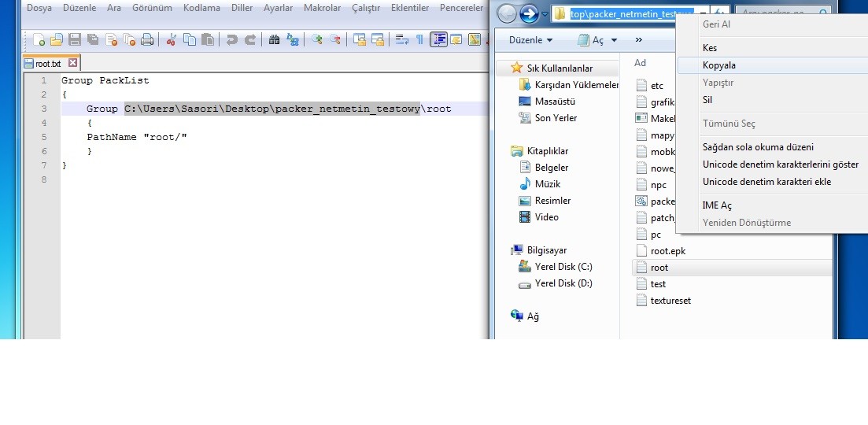
Task: Open the Replace dialog toolbar icon
Action: point(292,39)
